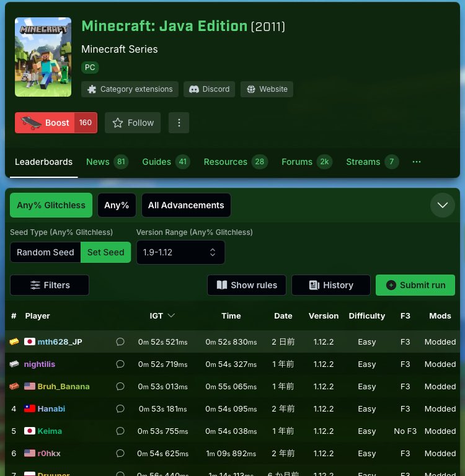
Task: Click the Minecraft cover art thumbnail
Action: (x=43, y=57)
